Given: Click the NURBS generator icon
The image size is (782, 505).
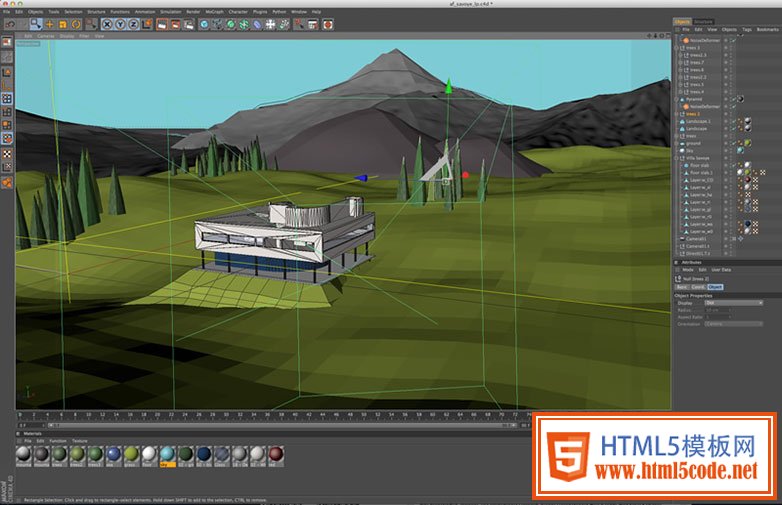Looking at the screenshot, I should click(x=230, y=24).
